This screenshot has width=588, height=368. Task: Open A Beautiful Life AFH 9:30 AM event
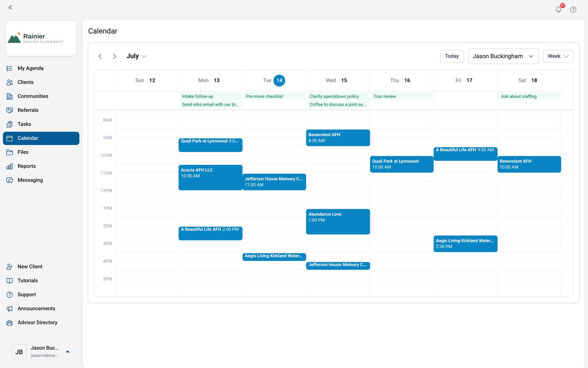(466, 154)
